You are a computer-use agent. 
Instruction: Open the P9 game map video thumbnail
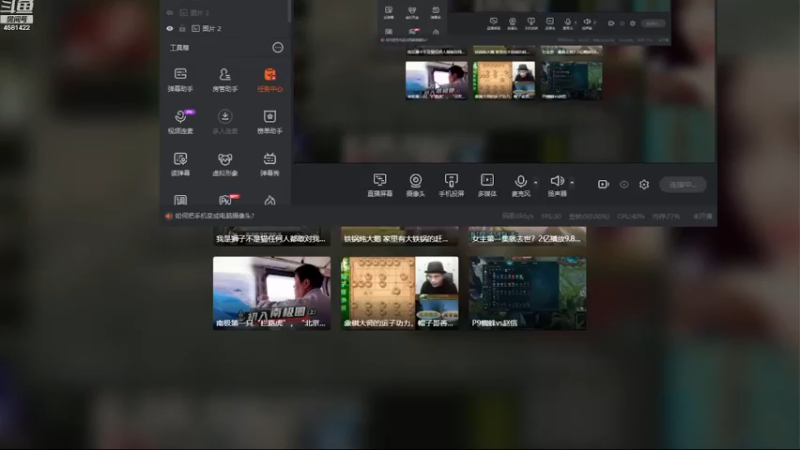527,293
